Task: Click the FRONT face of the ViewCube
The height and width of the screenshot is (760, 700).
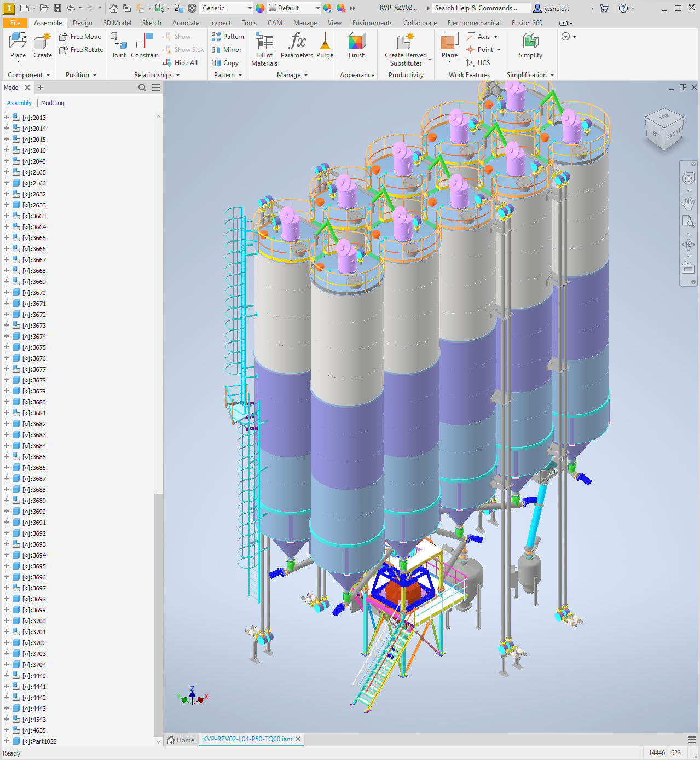Action: (x=673, y=135)
